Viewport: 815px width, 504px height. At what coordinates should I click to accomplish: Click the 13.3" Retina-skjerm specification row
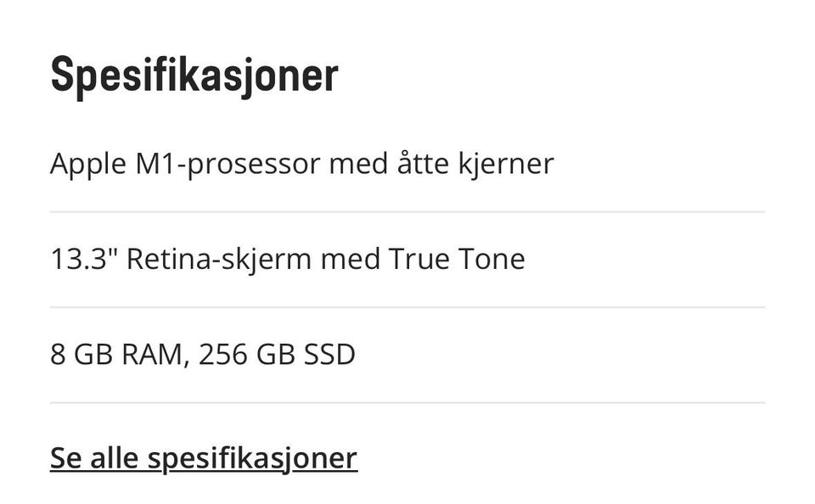tap(287, 259)
